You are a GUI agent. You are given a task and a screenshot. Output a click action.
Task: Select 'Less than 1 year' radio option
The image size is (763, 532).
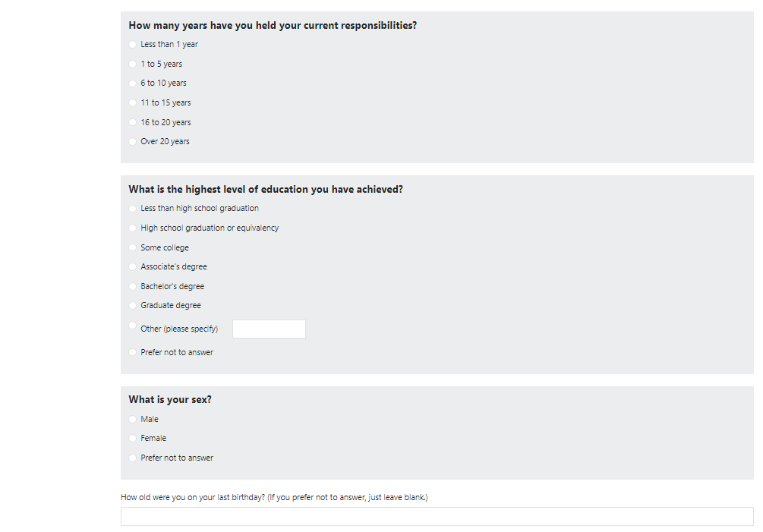(x=133, y=45)
